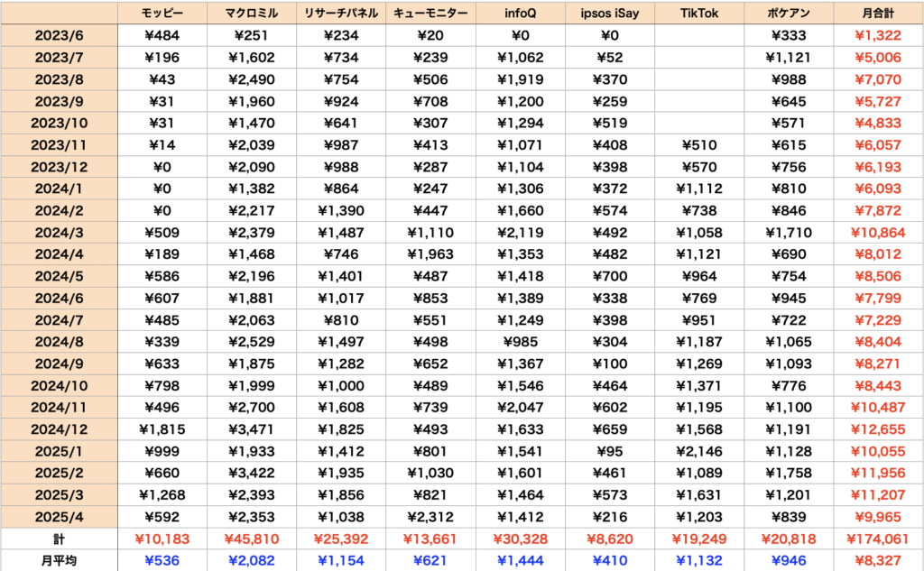Select the ¥12,655 monthly total for 2024/12
Viewport: 924px width, 571px height.
[x=878, y=429]
